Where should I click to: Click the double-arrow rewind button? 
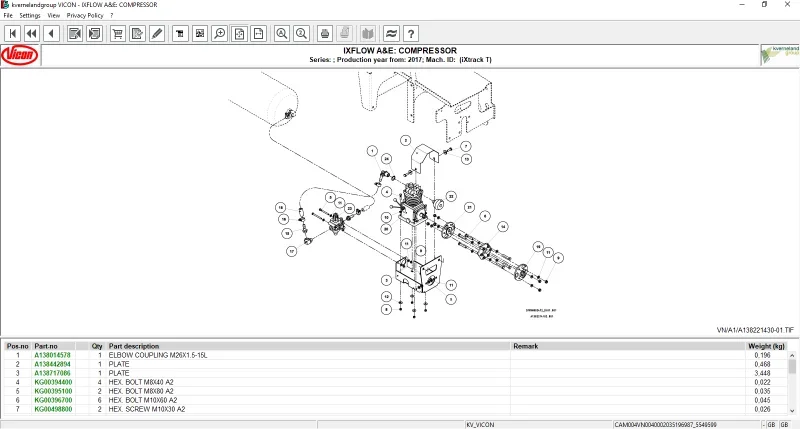(x=32, y=34)
